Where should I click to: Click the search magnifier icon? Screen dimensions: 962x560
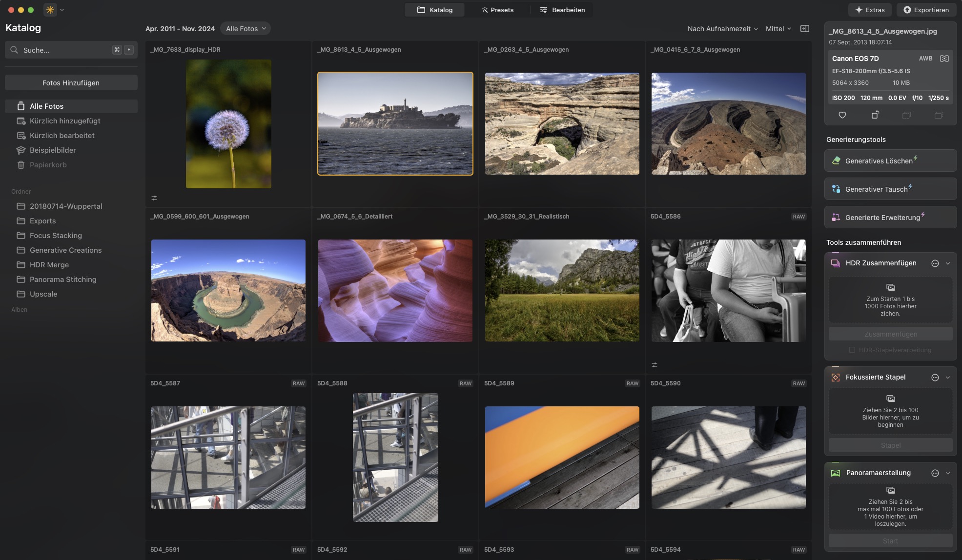coord(14,50)
